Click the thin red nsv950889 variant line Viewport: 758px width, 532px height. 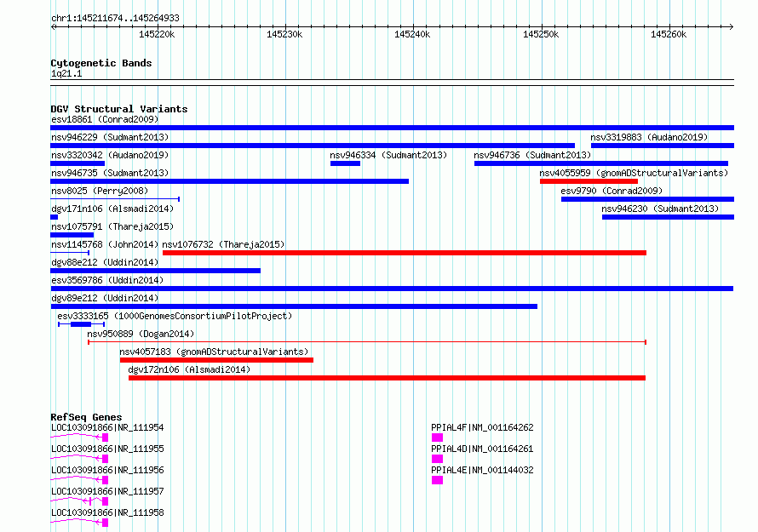367,342
